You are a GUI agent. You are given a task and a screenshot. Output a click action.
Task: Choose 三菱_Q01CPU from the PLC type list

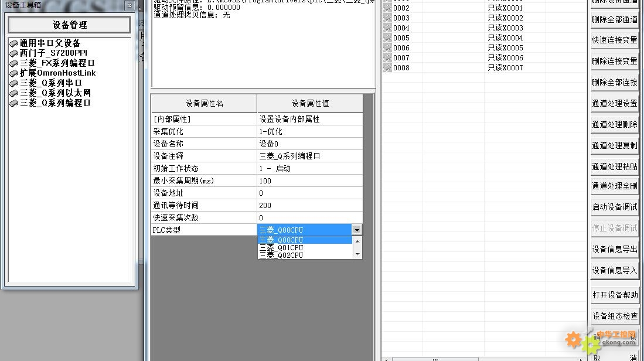coord(305,248)
